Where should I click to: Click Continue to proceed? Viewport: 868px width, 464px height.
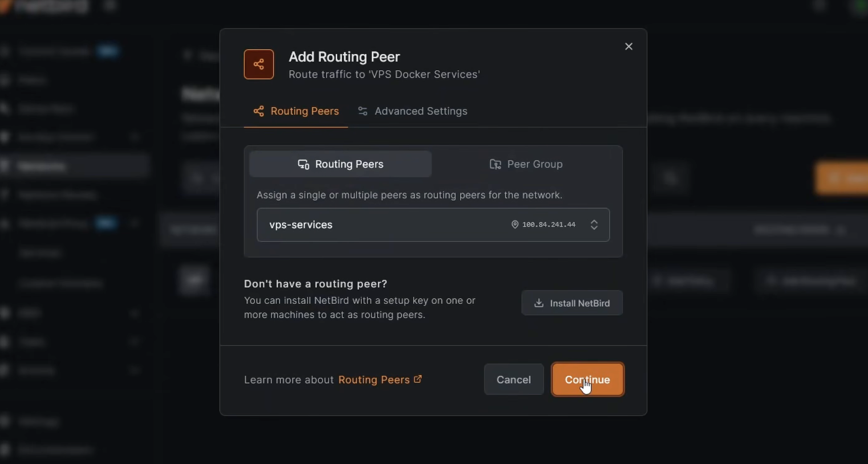pos(587,380)
